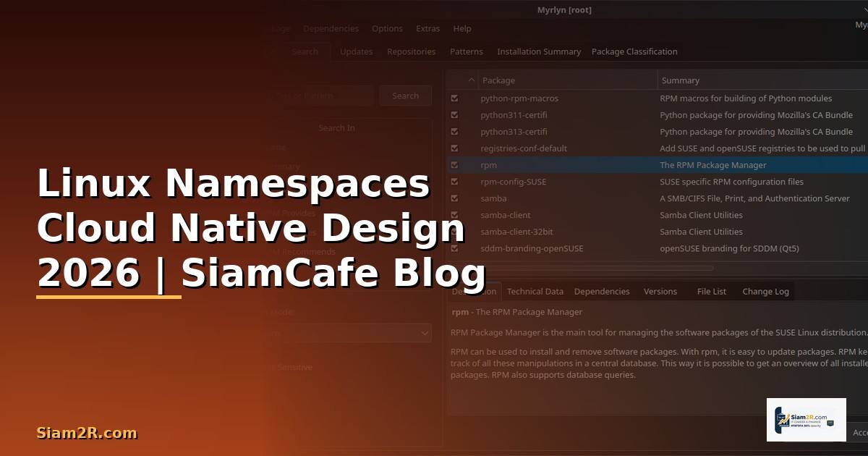Toggle checkbox for the samba package
The width and height of the screenshot is (868, 456).
pos(454,198)
